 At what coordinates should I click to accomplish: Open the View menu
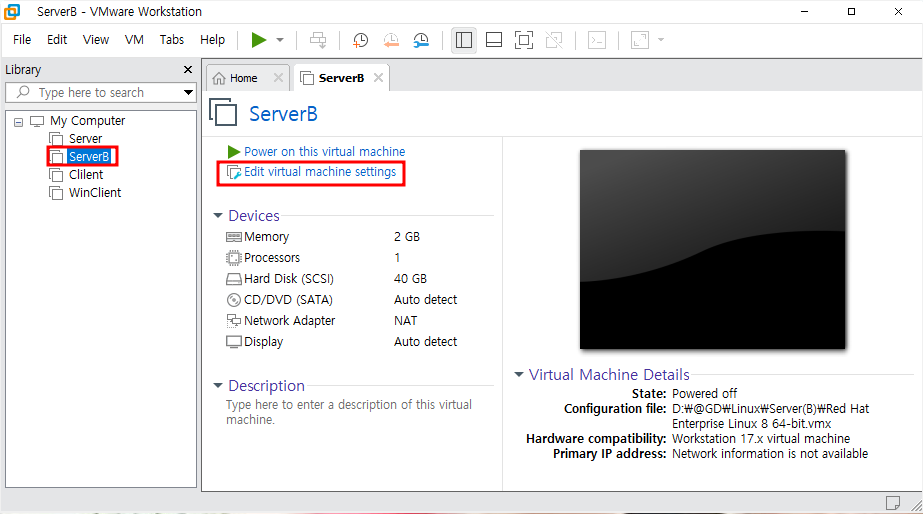point(96,39)
